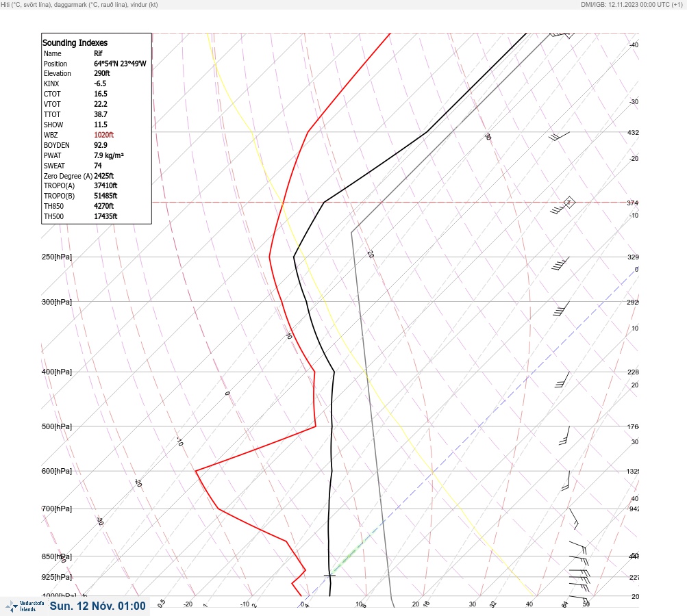Click the 500[hPa] pressure label
This screenshot has height=616, width=687.
click(57, 426)
